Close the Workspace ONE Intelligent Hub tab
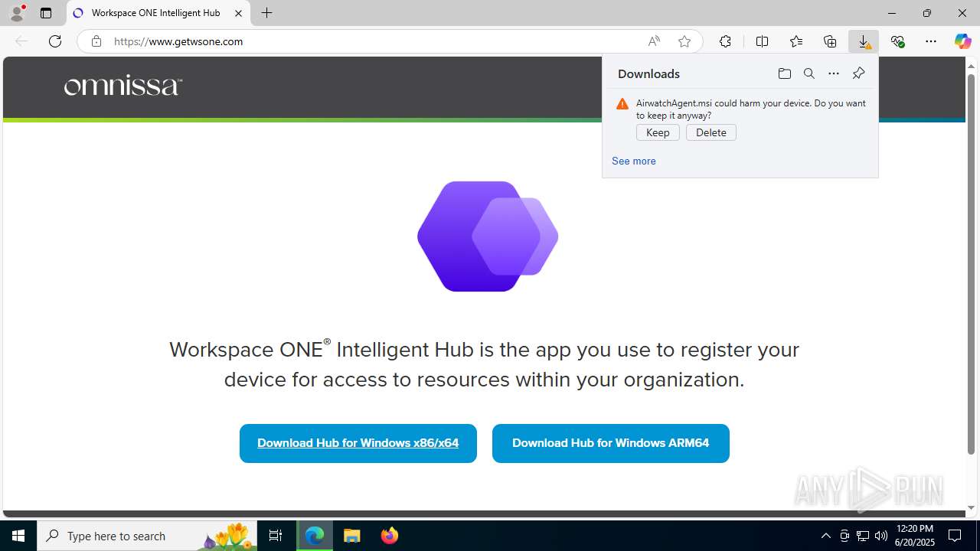The image size is (980, 551). (238, 13)
